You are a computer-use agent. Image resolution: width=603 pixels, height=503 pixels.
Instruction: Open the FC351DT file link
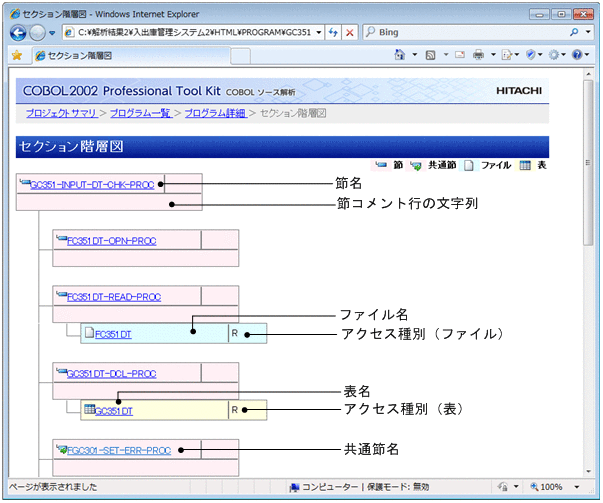point(113,335)
